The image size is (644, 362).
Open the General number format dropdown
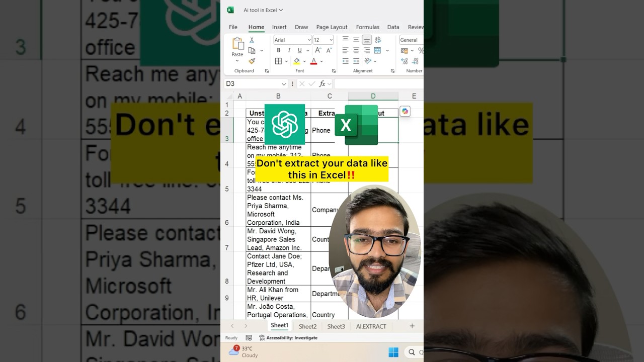(411, 40)
